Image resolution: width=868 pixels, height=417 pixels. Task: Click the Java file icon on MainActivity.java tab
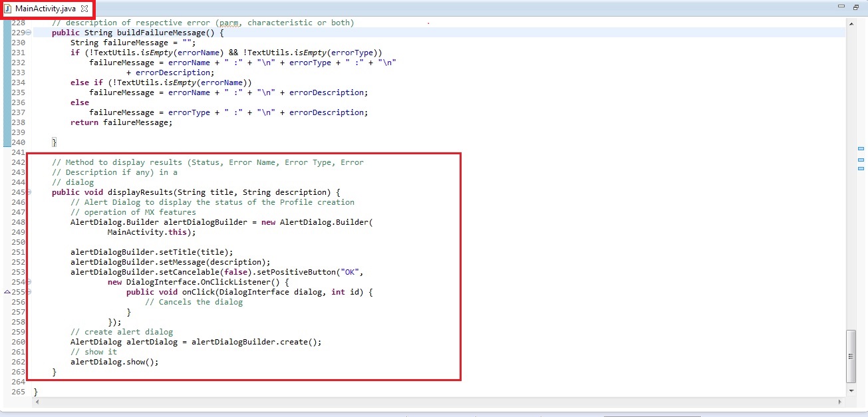click(8, 8)
